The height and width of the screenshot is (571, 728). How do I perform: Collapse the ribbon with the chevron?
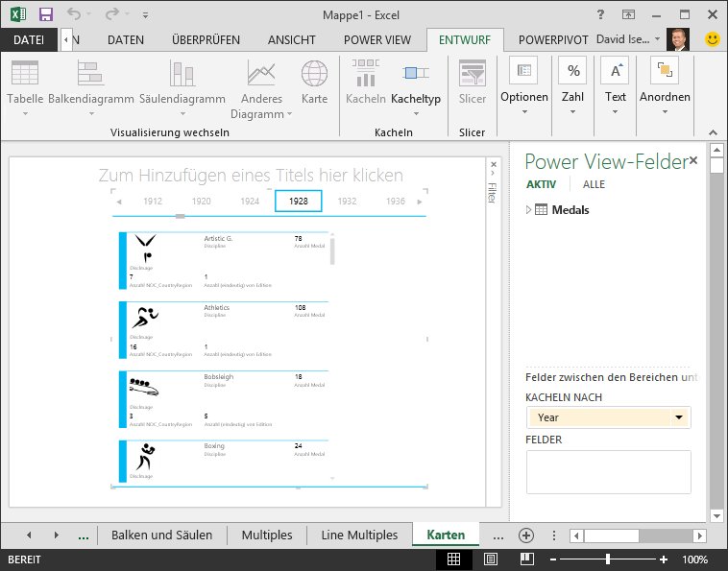point(714,132)
